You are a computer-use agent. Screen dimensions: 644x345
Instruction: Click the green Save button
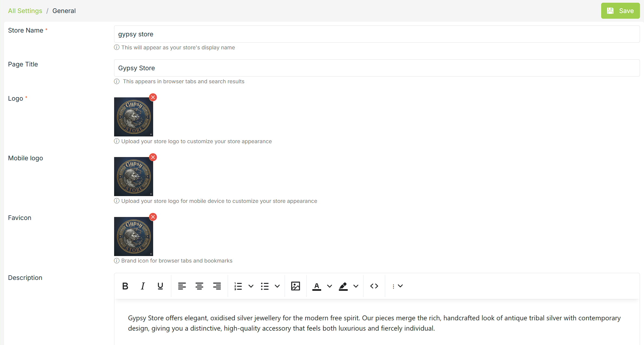[x=620, y=11]
